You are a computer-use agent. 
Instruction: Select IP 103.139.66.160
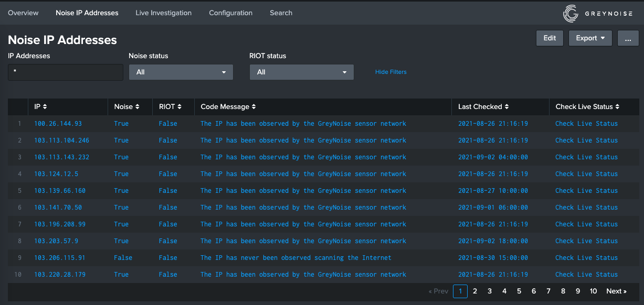[60, 191]
